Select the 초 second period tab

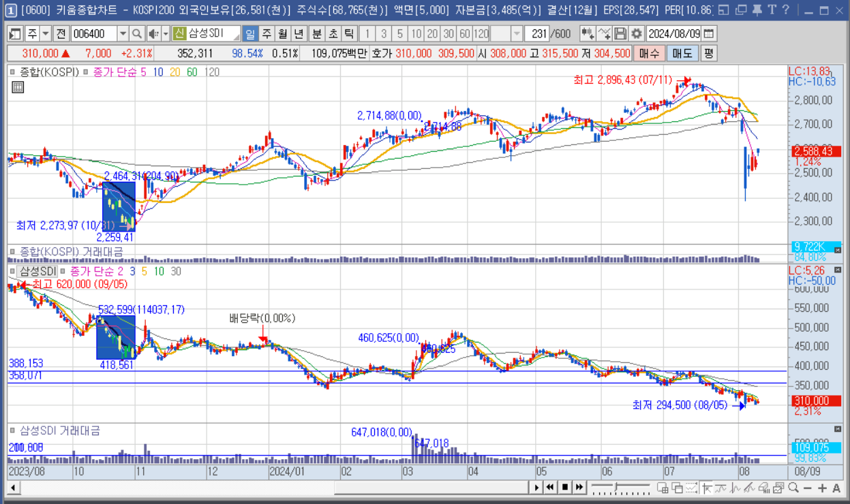tap(333, 34)
